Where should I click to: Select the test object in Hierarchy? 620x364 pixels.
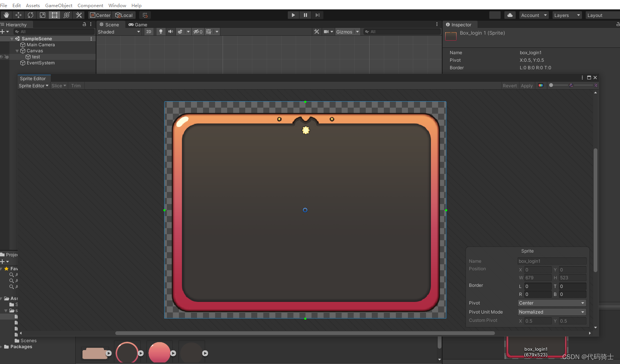coord(36,57)
